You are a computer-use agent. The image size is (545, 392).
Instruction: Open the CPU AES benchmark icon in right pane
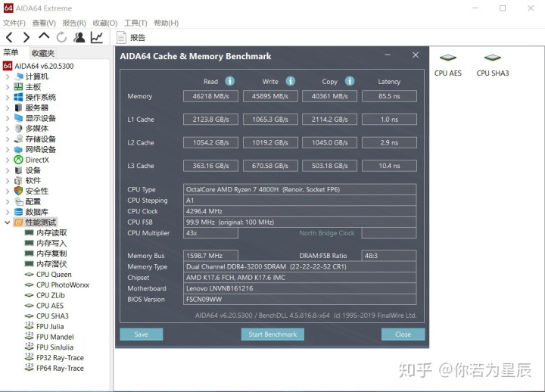pyautogui.click(x=448, y=65)
